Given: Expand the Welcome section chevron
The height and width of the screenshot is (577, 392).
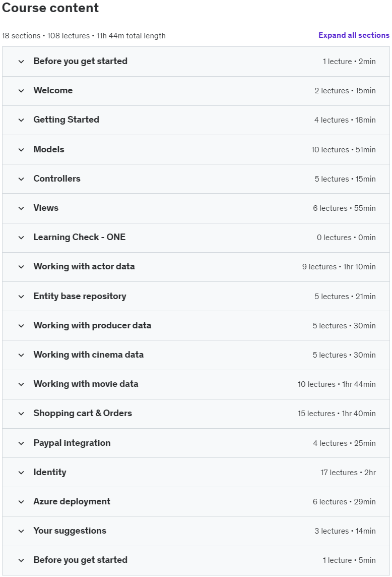Looking at the screenshot, I should tap(21, 91).
